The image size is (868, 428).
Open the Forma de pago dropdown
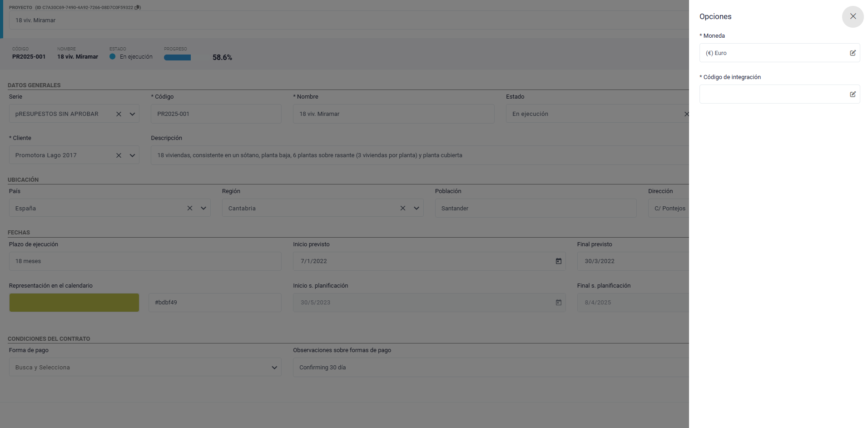tap(274, 368)
